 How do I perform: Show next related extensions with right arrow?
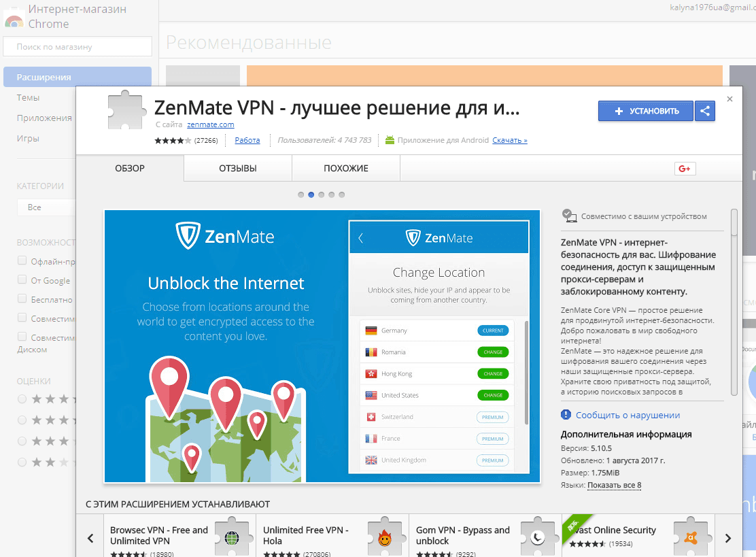(x=728, y=538)
